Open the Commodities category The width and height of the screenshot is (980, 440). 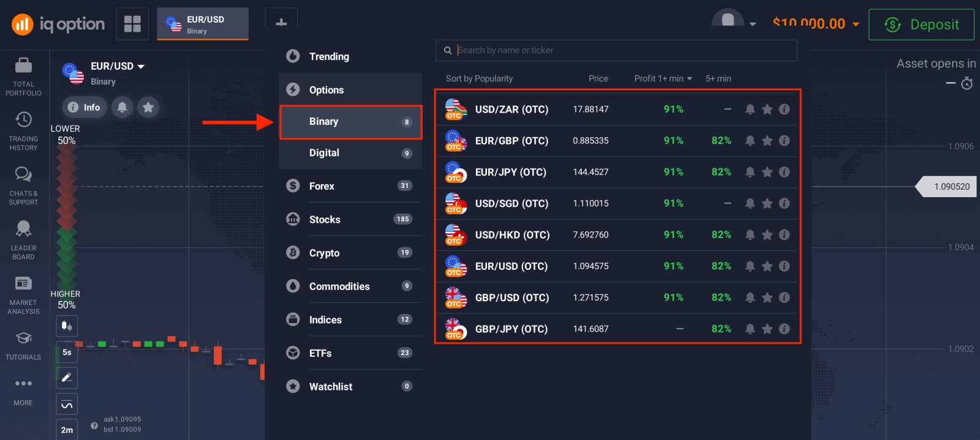(x=350, y=286)
